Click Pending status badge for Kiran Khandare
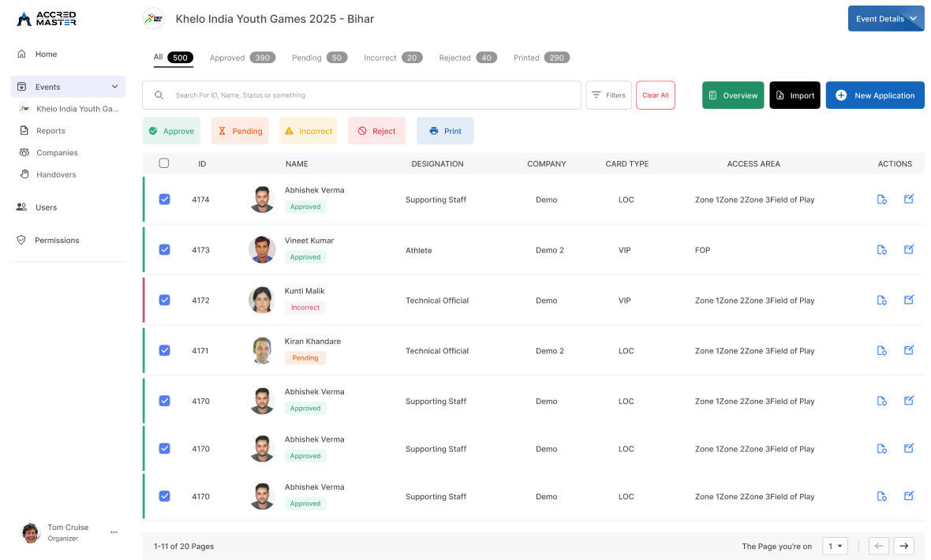Image resolution: width=931 pixels, height=560 pixels. pyautogui.click(x=305, y=358)
